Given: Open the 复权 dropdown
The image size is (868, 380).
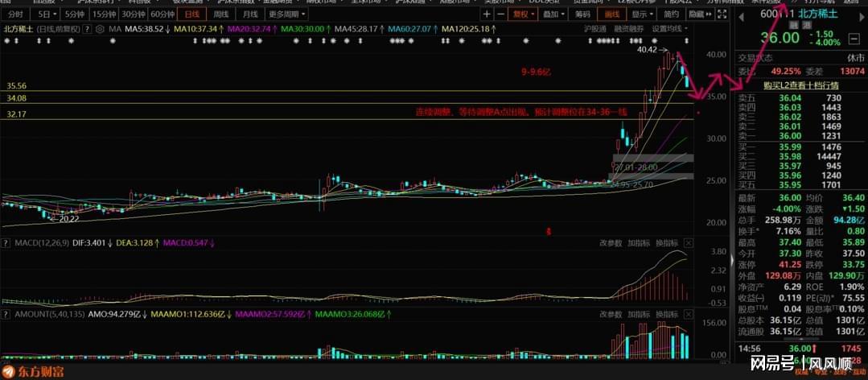Looking at the screenshot, I should [521, 14].
